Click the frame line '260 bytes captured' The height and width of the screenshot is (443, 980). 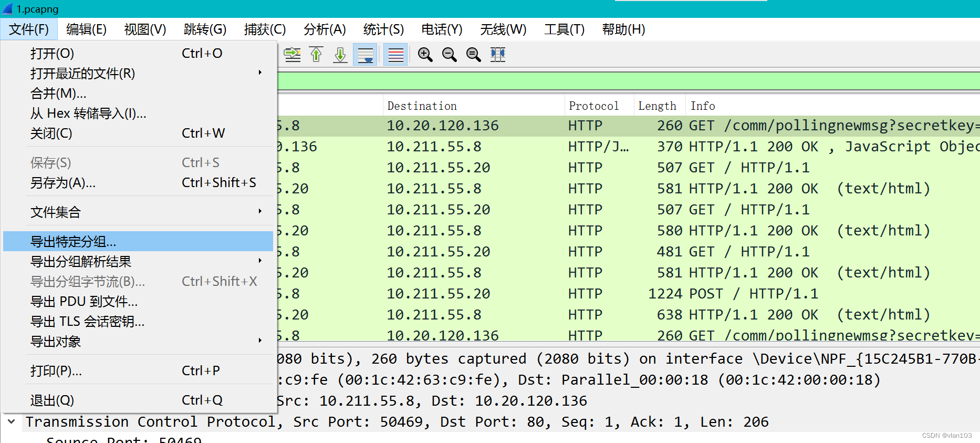(628, 359)
